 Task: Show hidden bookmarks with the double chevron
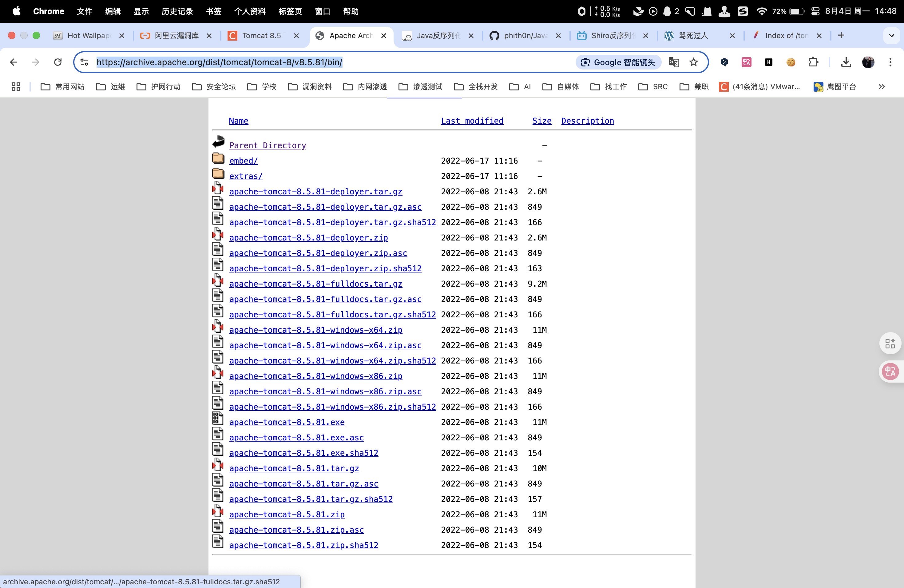881,87
